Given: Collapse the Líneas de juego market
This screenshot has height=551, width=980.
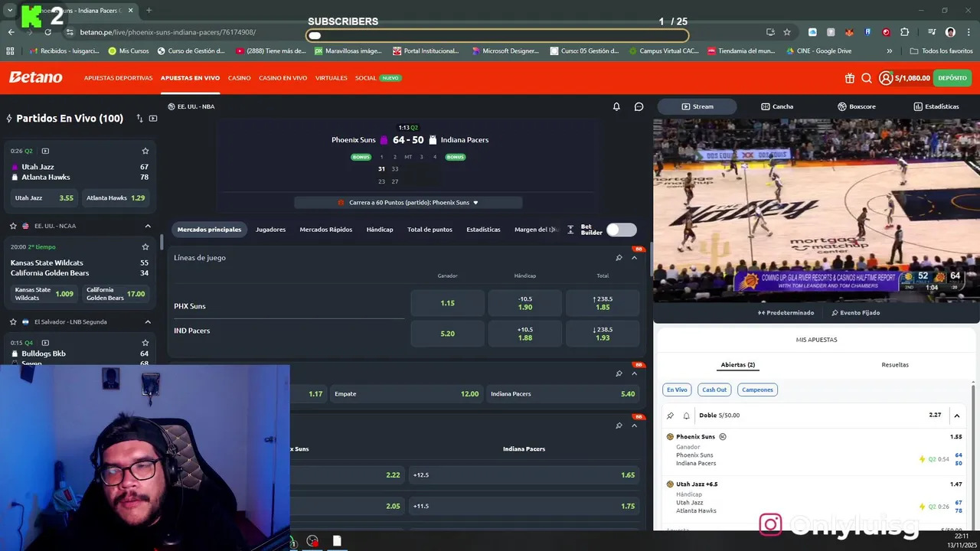Looking at the screenshot, I should click(634, 258).
